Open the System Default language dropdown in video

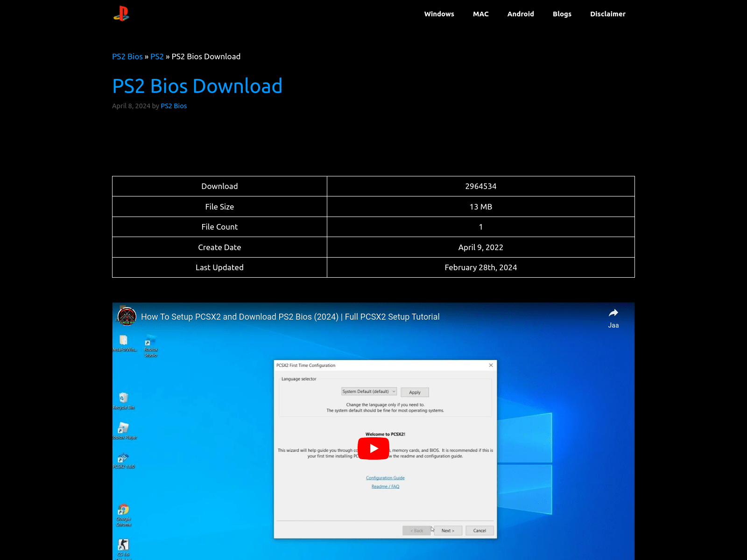click(x=369, y=392)
